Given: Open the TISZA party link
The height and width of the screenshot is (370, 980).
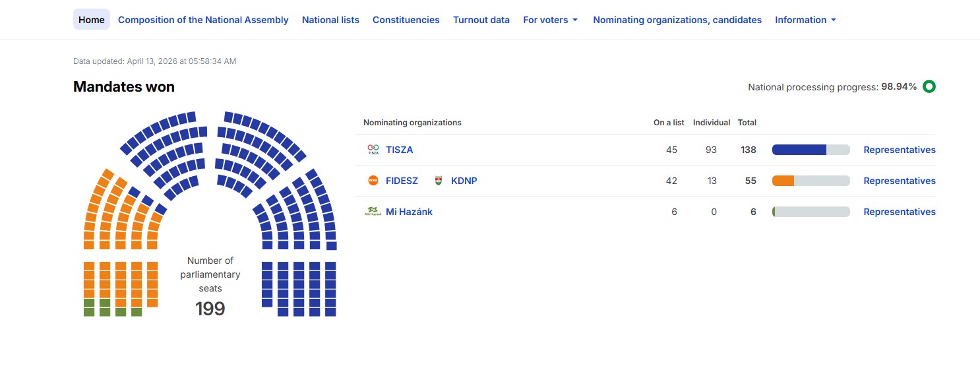Looking at the screenshot, I should 399,150.
